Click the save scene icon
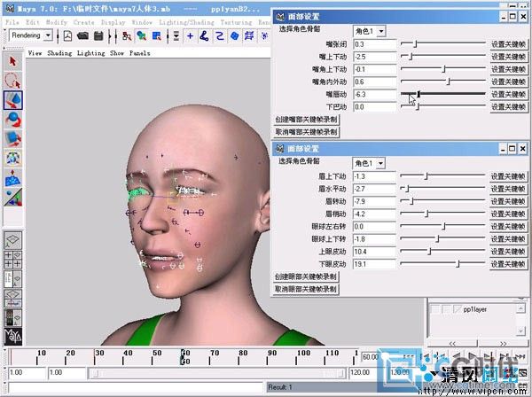The image size is (532, 397). point(98,35)
